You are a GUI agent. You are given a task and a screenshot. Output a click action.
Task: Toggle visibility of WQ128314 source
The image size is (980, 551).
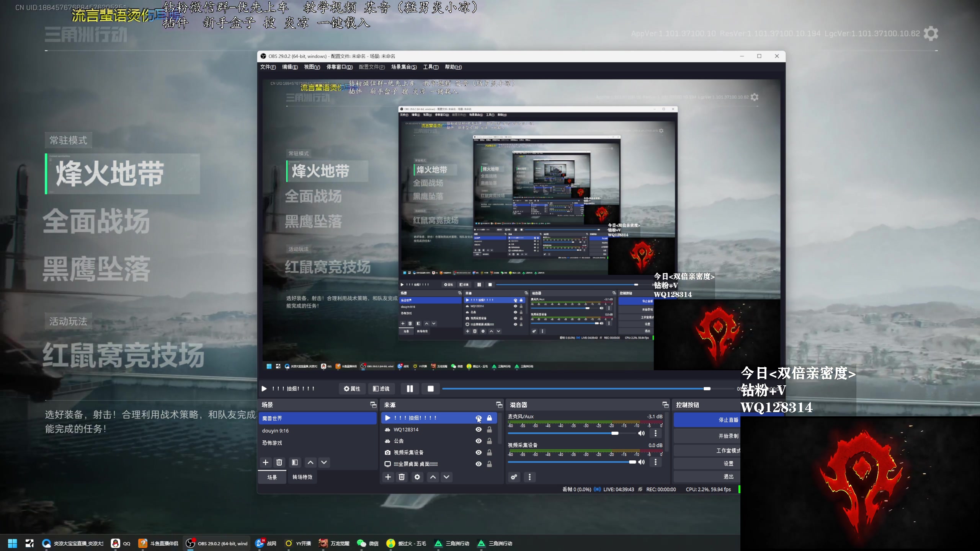[479, 429]
